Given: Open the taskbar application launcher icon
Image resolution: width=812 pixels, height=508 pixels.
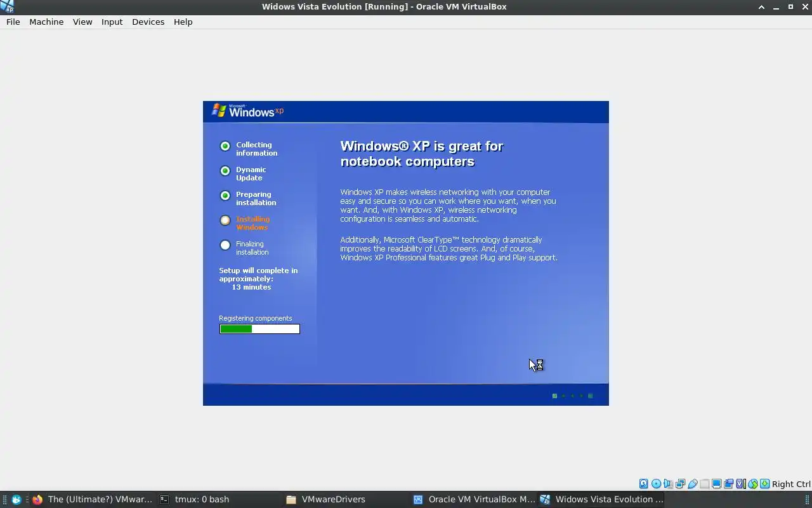Looking at the screenshot, I should (16, 499).
